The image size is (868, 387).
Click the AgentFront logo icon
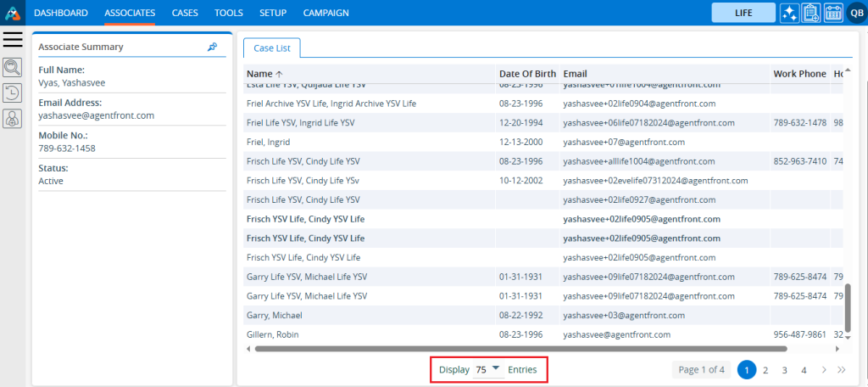point(12,13)
